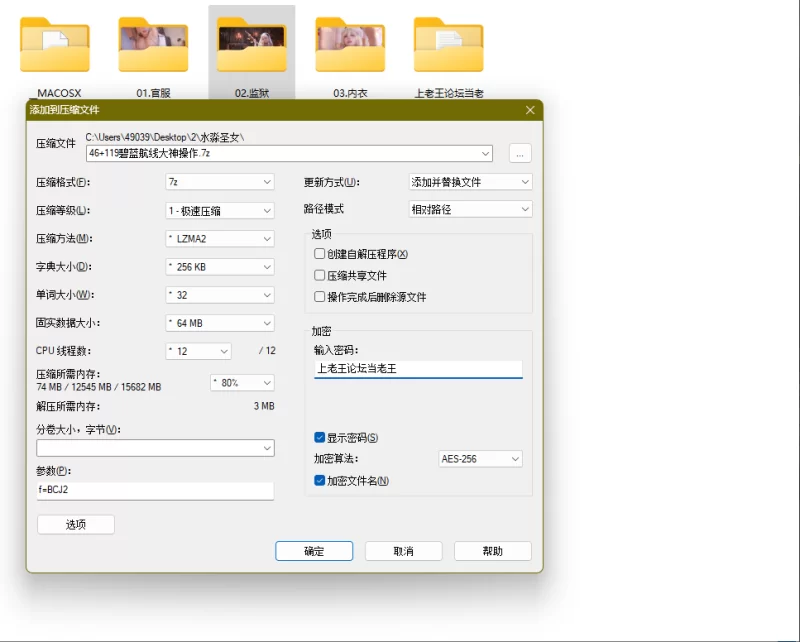Enable 创建自解压程序 checkbox
Image resolution: width=800 pixels, height=642 pixels.
[320, 254]
